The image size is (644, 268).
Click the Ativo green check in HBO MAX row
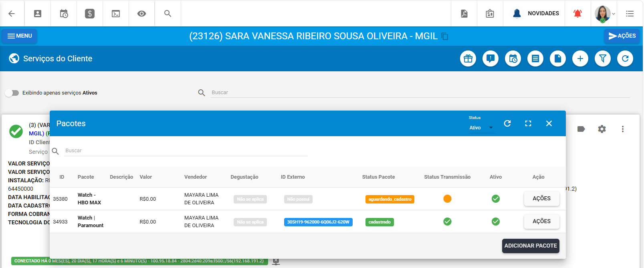pyautogui.click(x=496, y=199)
